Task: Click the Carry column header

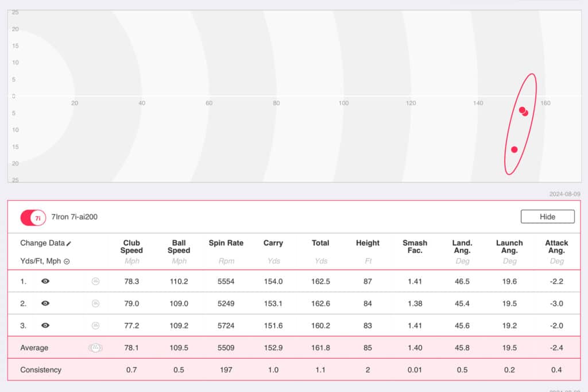Action: coord(273,243)
